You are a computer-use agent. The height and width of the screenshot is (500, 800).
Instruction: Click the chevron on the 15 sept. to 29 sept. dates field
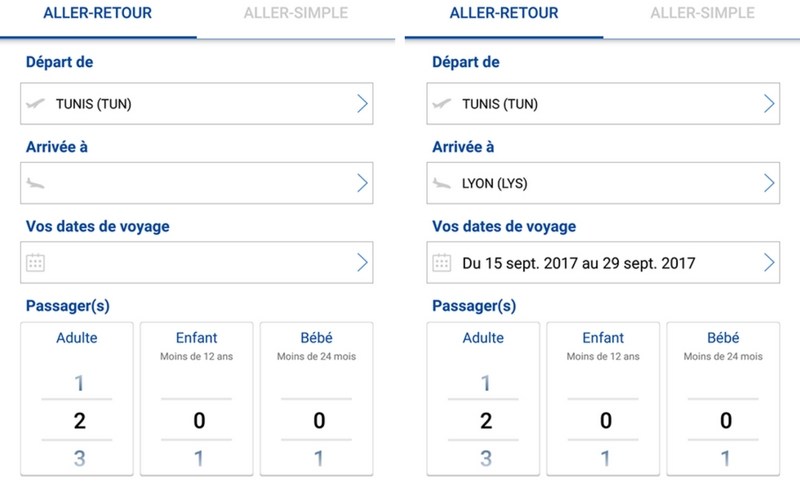(x=769, y=263)
